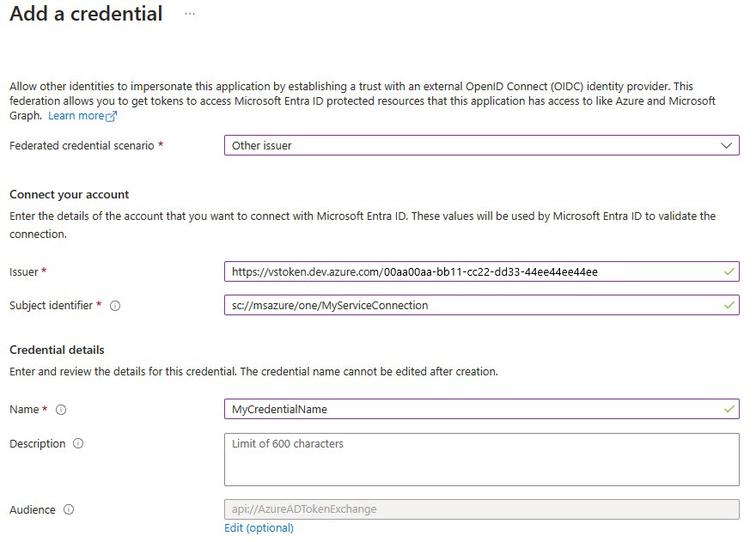Click the external link icon beside Learn more

point(112,114)
